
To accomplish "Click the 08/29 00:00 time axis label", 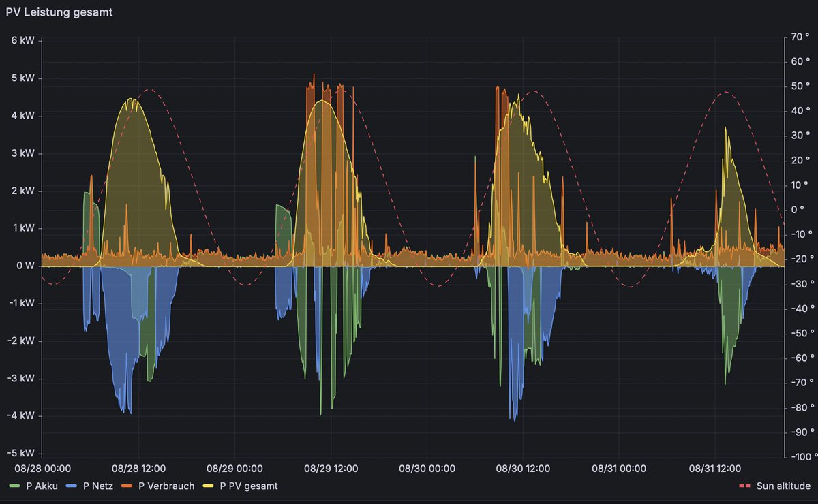I will [234, 469].
